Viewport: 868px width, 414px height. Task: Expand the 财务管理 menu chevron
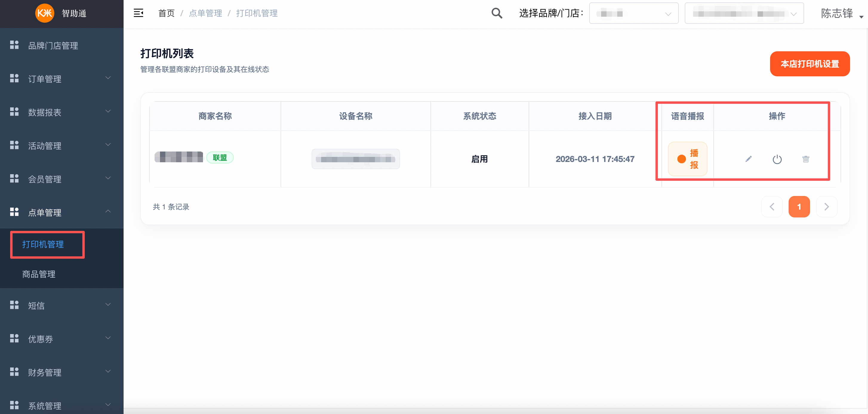click(x=108, y=371)
